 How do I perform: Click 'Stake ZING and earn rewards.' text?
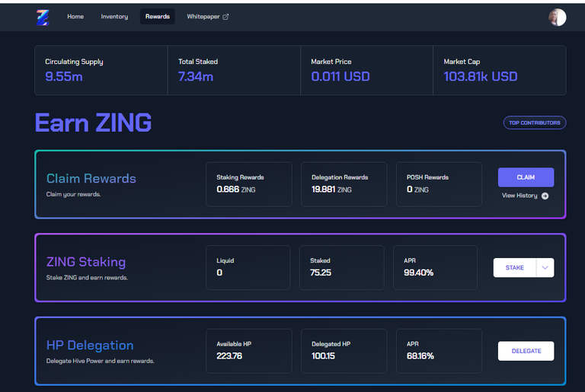87,278
